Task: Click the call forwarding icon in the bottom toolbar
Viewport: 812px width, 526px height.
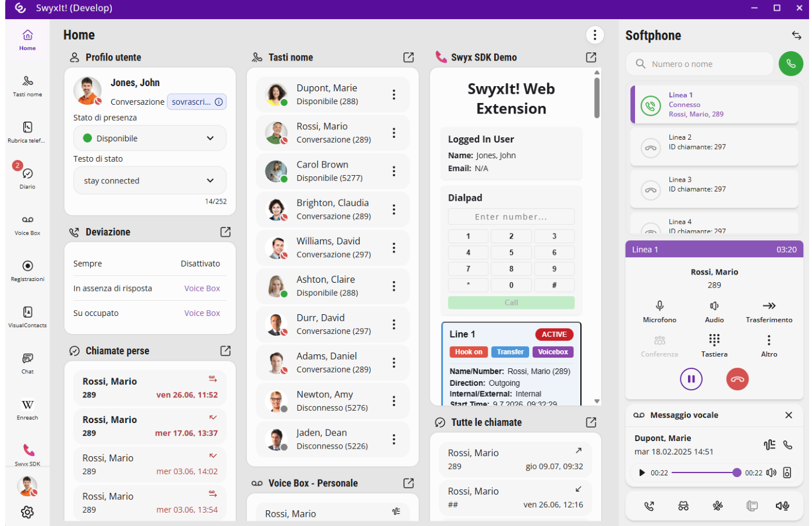Action: click(x=649, y=506)
